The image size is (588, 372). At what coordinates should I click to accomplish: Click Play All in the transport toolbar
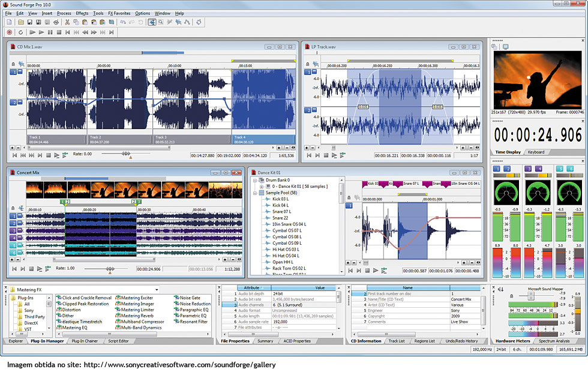click(32, 32)
